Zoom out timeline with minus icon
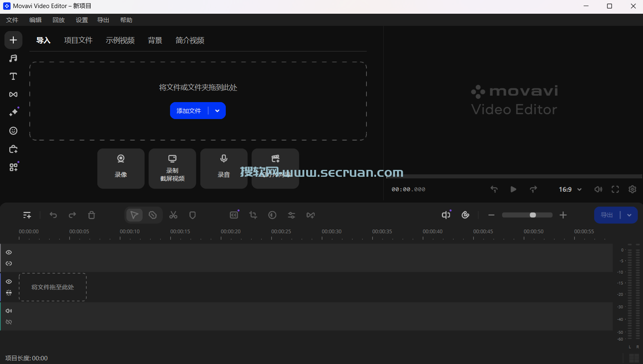The image size is (643, 364). (491, 215)
